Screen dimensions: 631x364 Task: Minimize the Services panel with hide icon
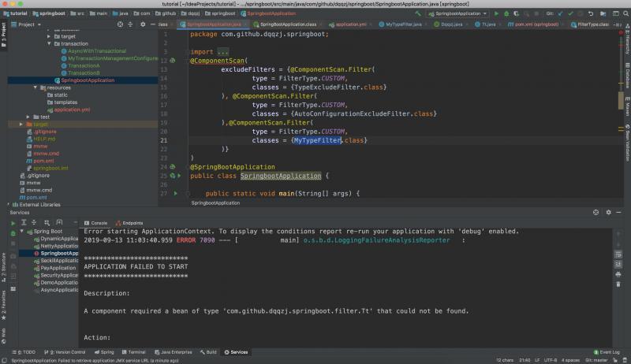[x=619, y=212]
